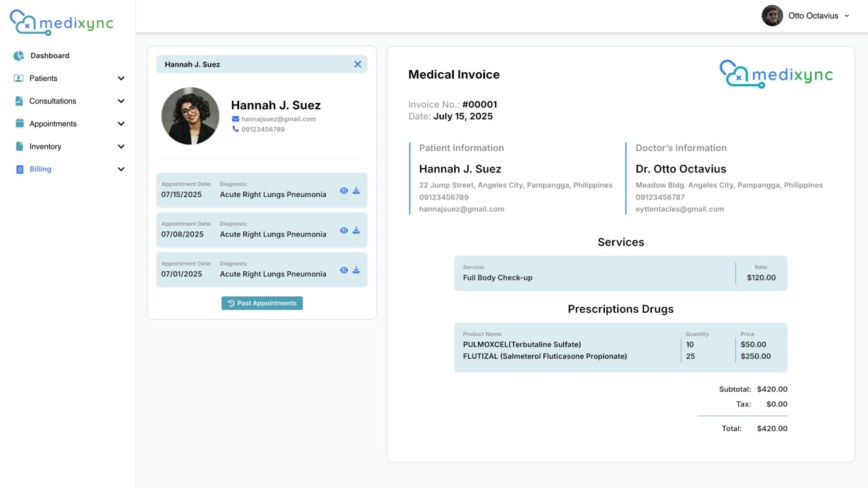This screenshot has height=488, width=868.
Task: Click the Patients sidebar icon
Action: click(x=19, y=79)
